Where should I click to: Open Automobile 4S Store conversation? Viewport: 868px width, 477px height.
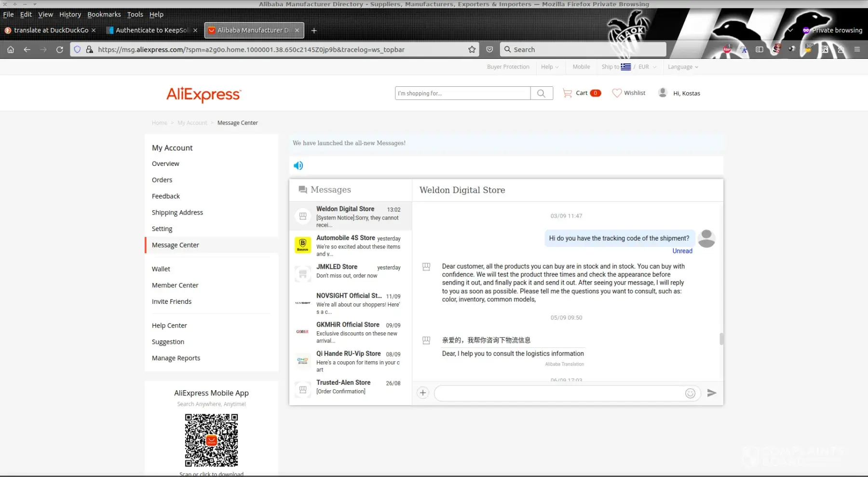tap(351, 245)
